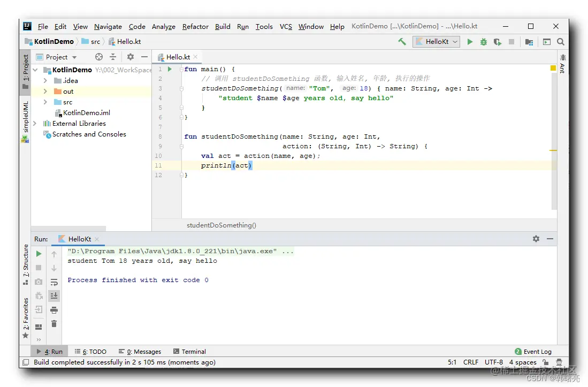Print the console output with the printer icon
The image size is (588, 387).
(x=54, y=310)
